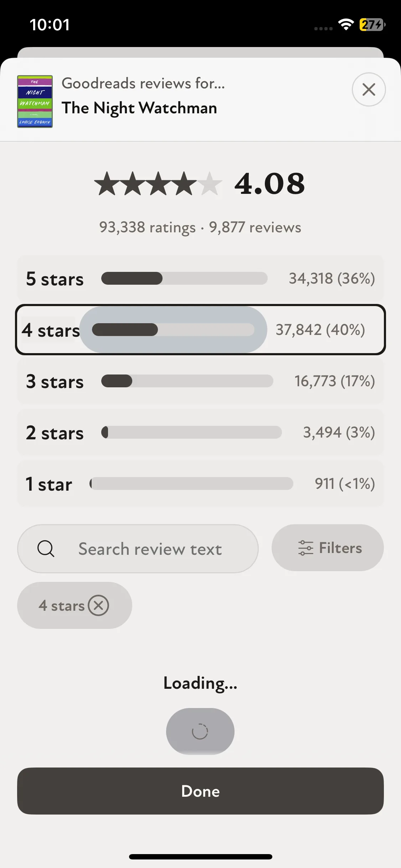Click the 4 stars rating bar
This screenshot has width=401, height=868.
[x=173, y=330]
